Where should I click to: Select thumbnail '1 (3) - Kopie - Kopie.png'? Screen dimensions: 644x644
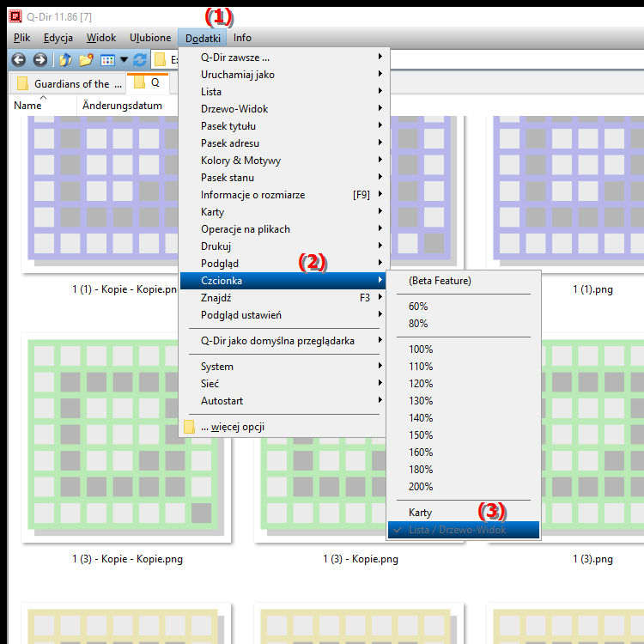[126, 438]
